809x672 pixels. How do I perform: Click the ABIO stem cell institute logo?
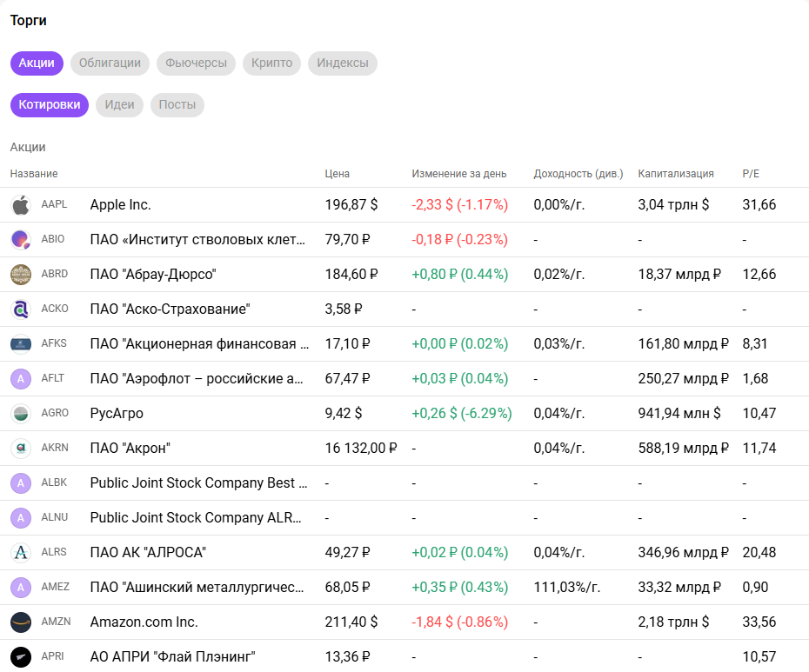[21, 240]
